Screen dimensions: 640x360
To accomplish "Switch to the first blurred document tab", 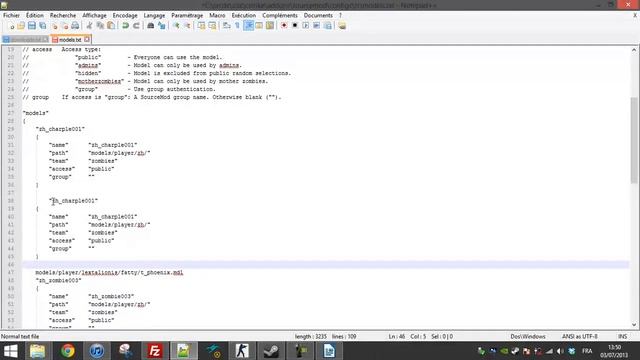I will coord(25,40).
